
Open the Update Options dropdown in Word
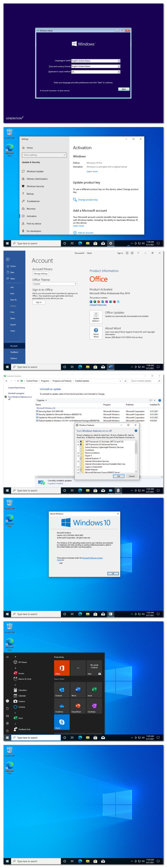pos(96,317)
